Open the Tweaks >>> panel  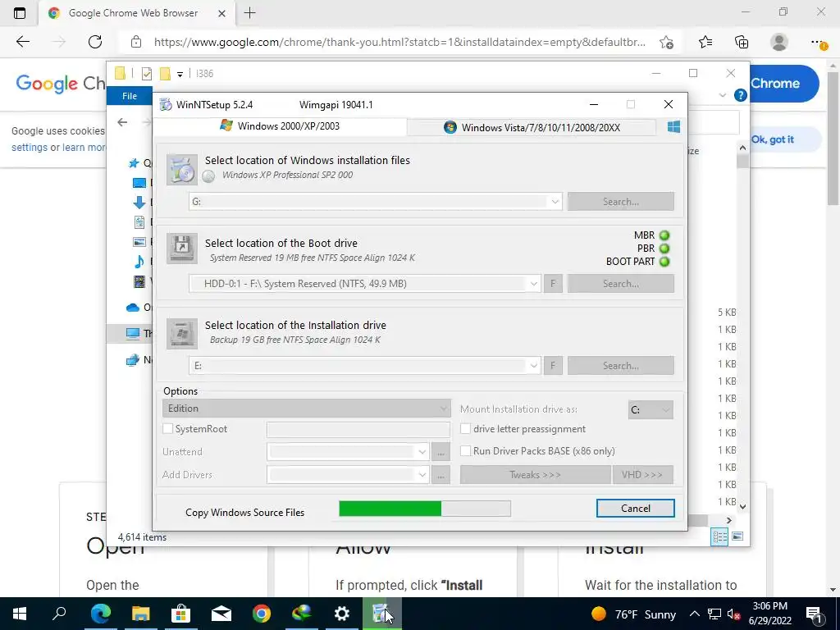(535, 475)
